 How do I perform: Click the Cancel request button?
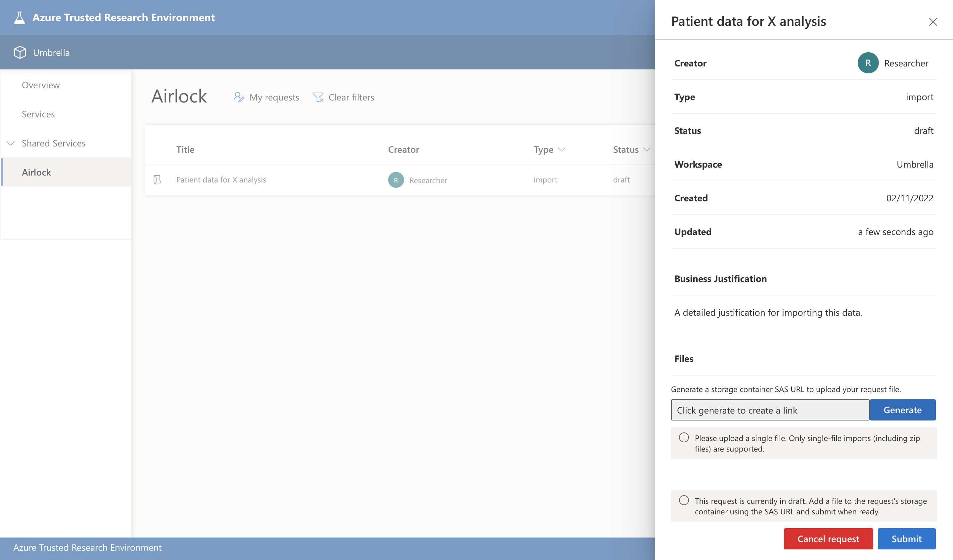click(828, 539)
